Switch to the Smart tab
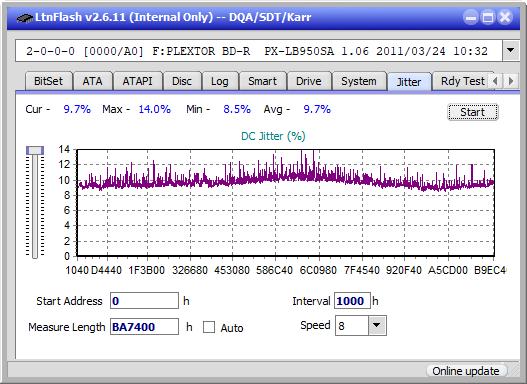527x384 pixels. (x=262, y=81)
